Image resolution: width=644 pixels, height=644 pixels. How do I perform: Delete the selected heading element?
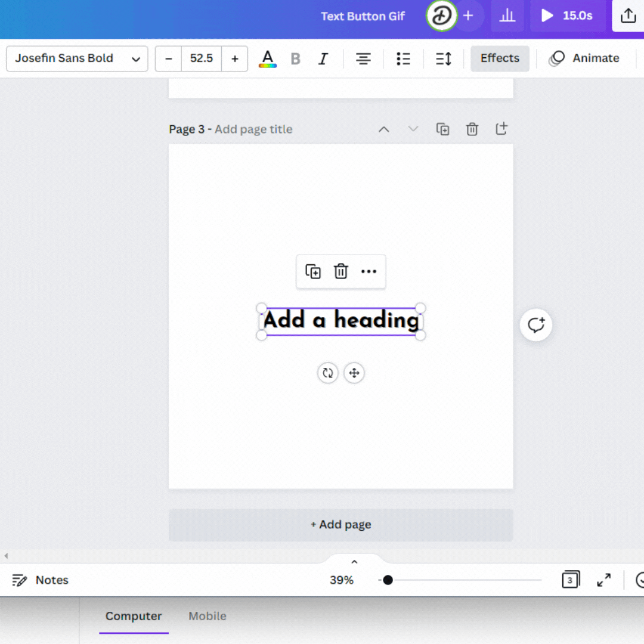point(341,271)
